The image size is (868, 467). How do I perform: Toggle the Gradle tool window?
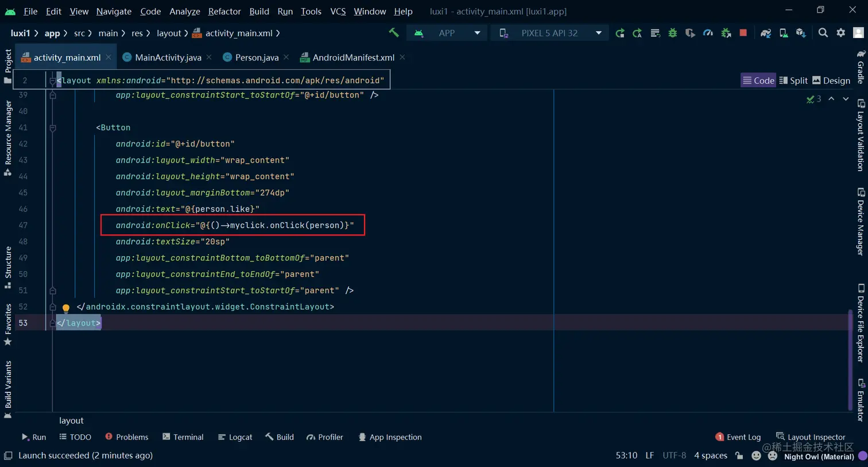point(861,67)
